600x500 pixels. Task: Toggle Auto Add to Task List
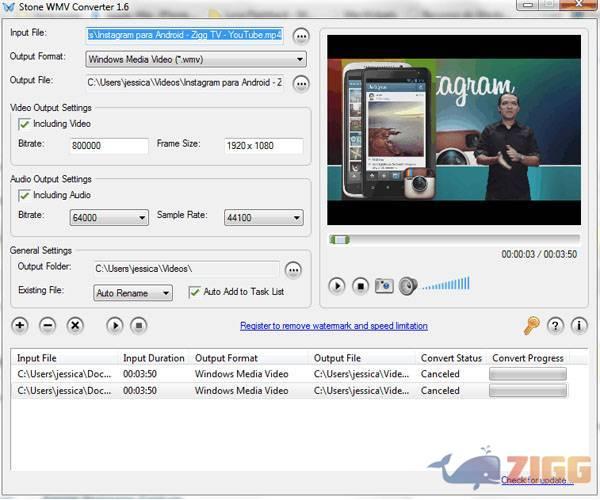(194, 292)
